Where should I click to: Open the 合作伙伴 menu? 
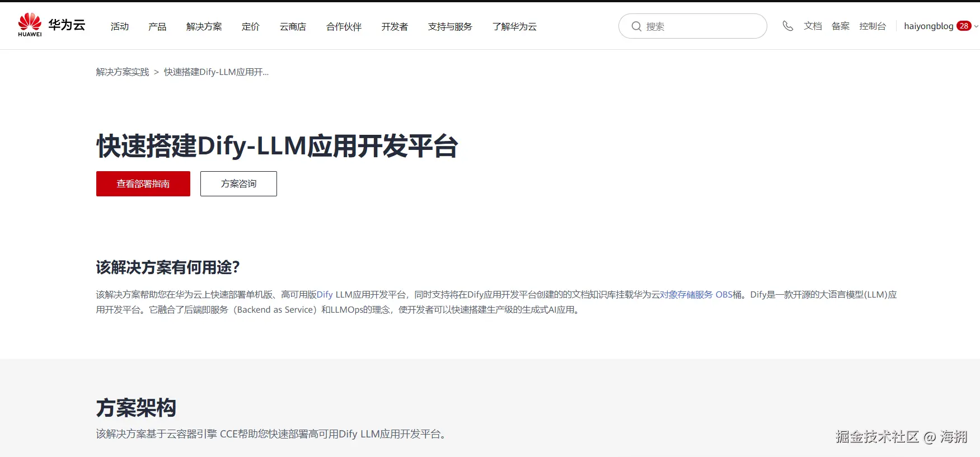coord(344,26)
